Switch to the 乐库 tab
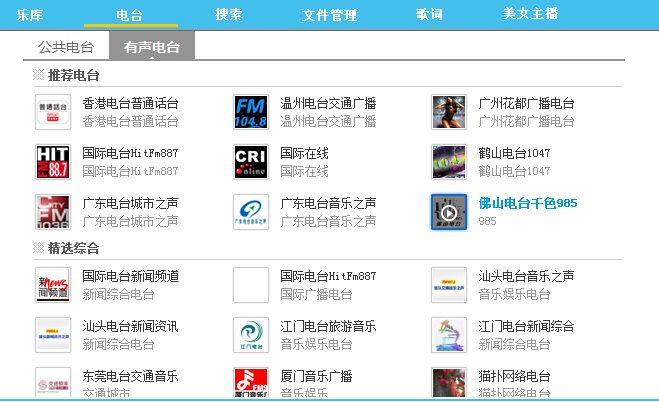Image resolution: width=659 pixels, height=402 pixels. [31, 15]
